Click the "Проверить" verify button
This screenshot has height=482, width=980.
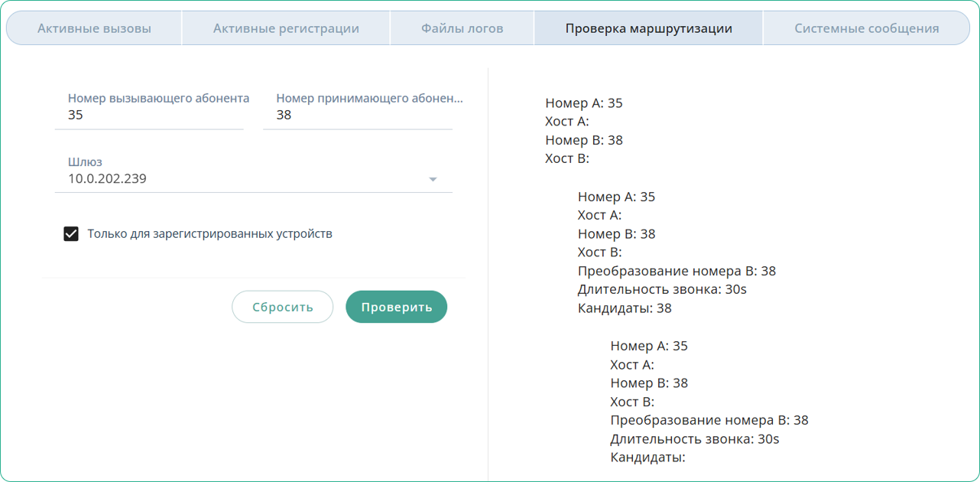(x=396, y=306)
